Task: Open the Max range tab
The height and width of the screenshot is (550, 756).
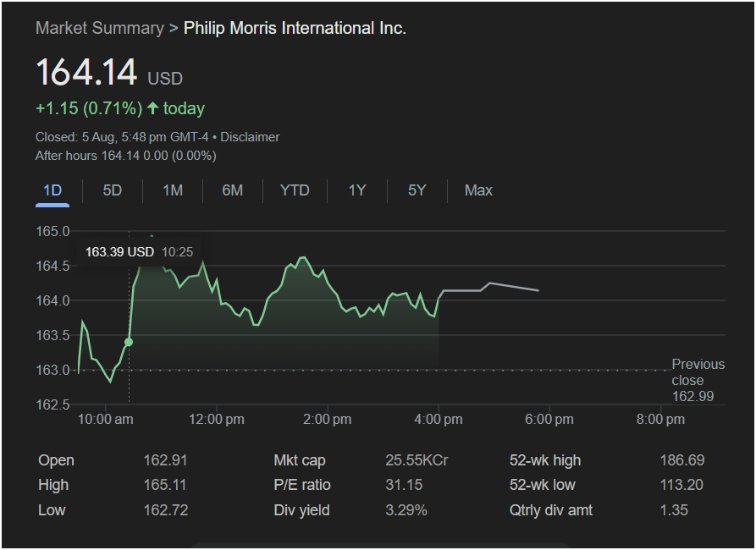Action: [478, 190]
